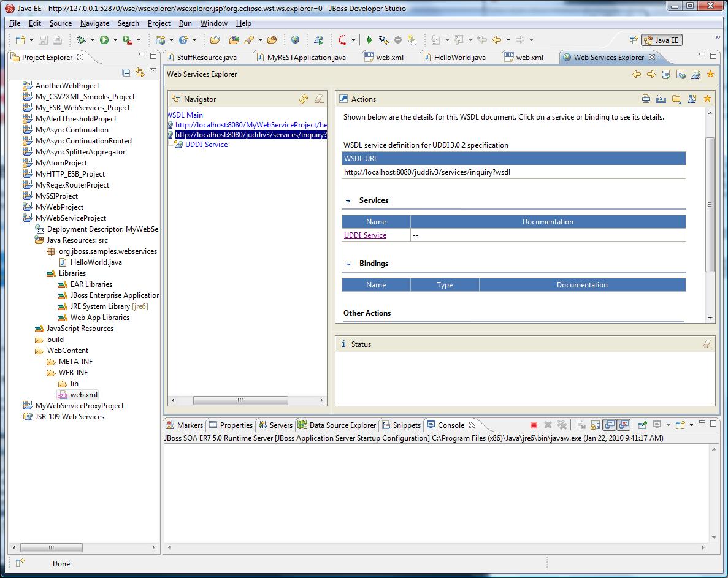Toggle show console on standard output change
Viewport: 728px width, 578px height.
click(x=610, y=425)
